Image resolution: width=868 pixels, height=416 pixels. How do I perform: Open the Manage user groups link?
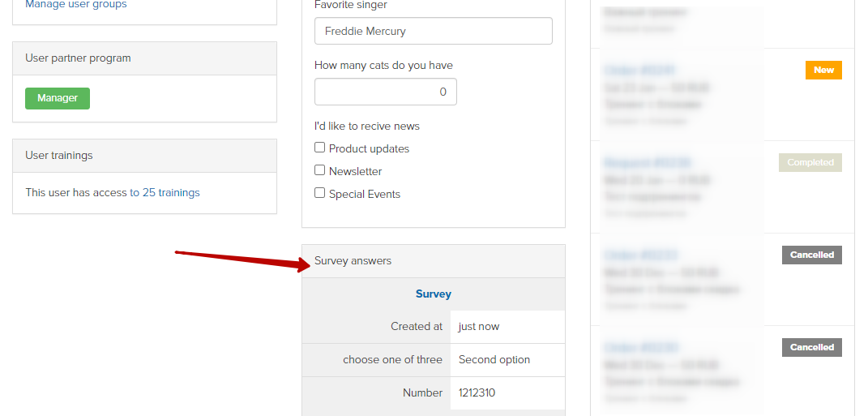pyautogui.click(x=76, y=4)
